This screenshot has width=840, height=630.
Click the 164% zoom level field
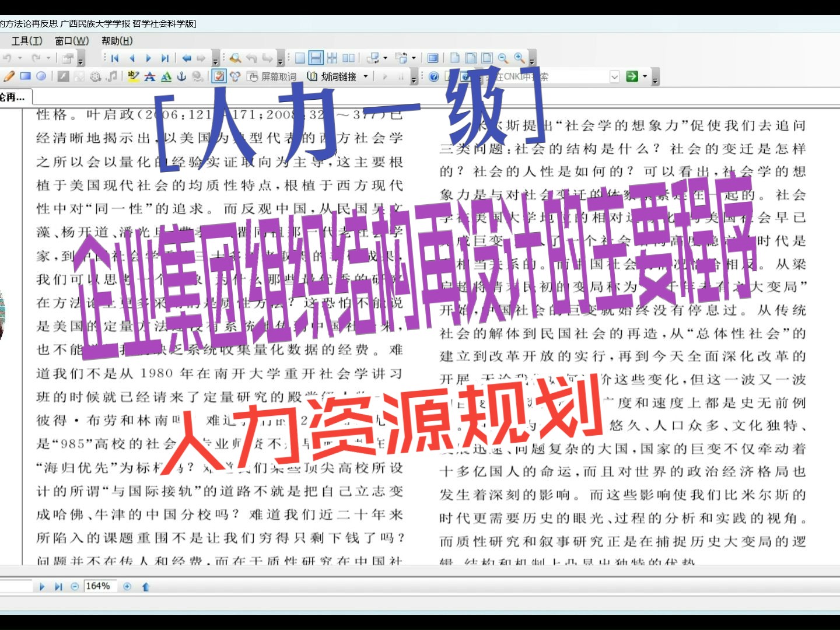click(x=99, y=586)
